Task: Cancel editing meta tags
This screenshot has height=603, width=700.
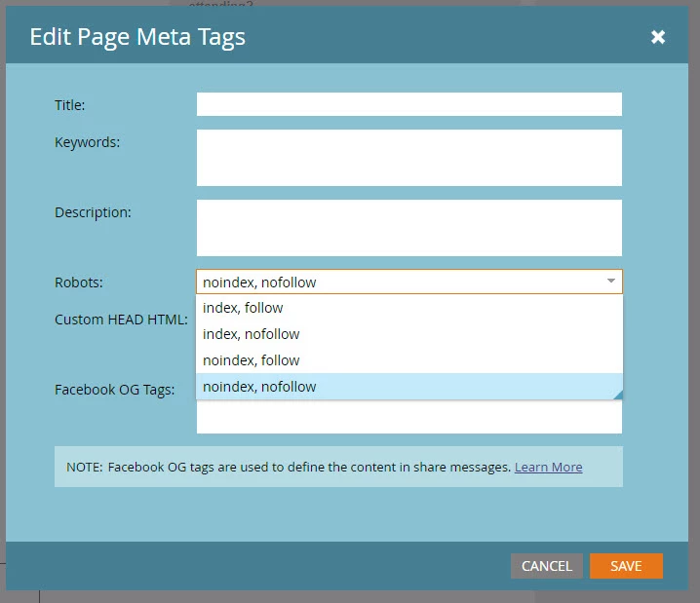Action: 546,566
